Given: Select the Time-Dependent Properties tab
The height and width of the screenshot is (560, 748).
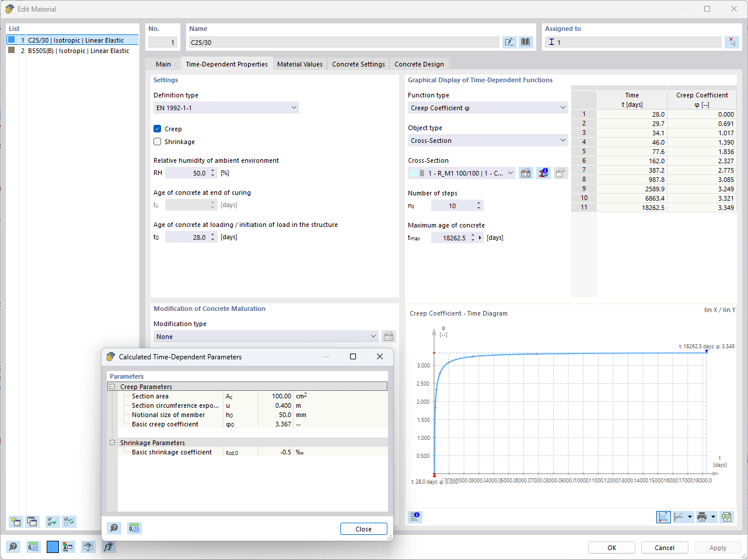Looking at the screenshot, I should click(x=226, y=64).
